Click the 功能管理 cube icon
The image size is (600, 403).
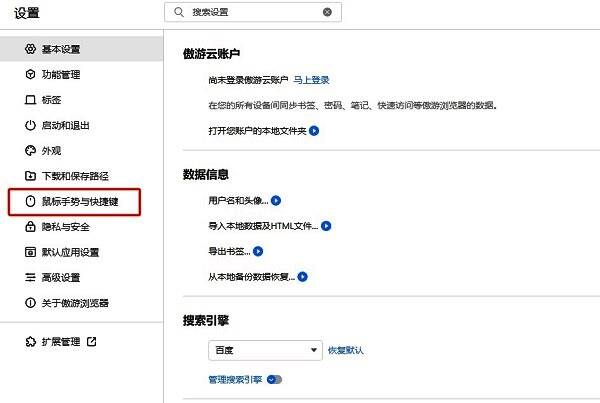pos(30,74)
